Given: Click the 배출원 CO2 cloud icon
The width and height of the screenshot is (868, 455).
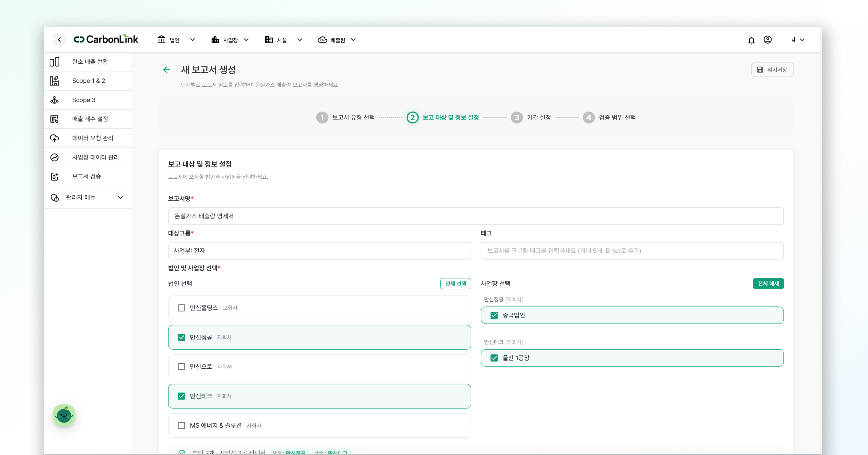Looking at the screenshot, I should pyautogui.click(x=323, y=40).
